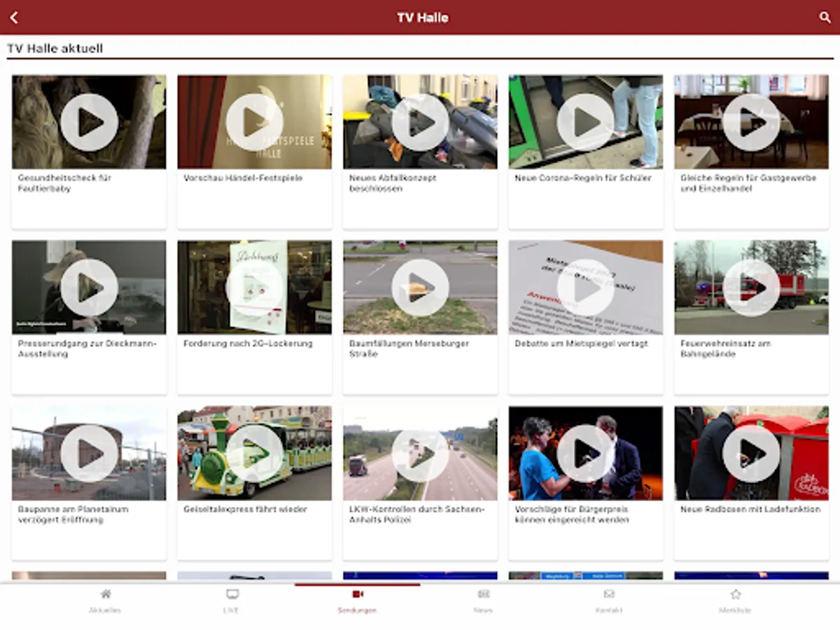
Task: Open Kontakt envelope icon
Action: (609, 594)
